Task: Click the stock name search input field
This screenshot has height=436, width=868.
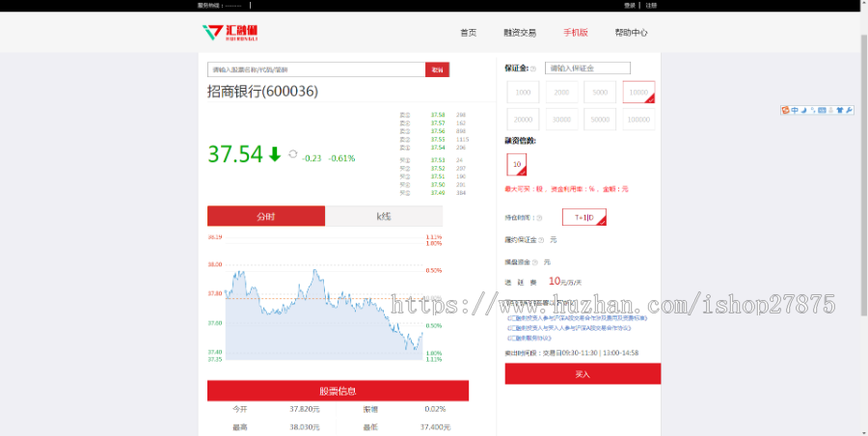Action: point(316,69)
